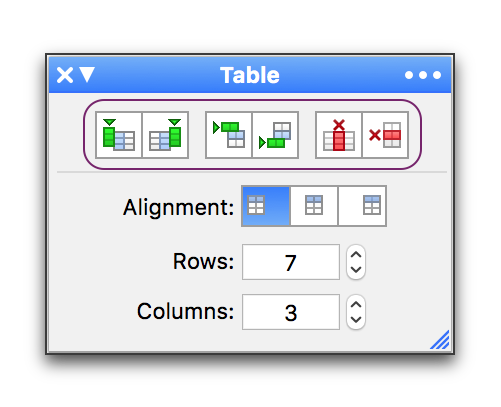This screenshot has width=501, height=407.
Task: Insert a column to the left
Action: pyautogui.click(x=119, y=135)
